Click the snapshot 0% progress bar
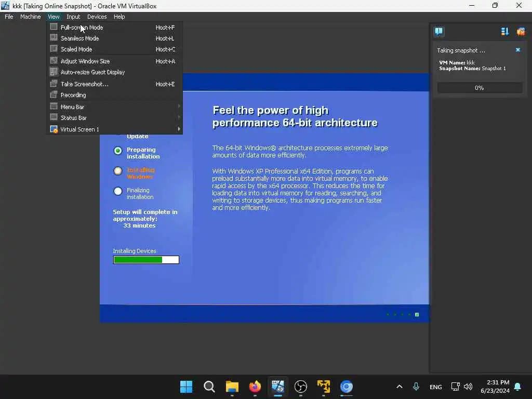532x399 pixels. [480, 88]
